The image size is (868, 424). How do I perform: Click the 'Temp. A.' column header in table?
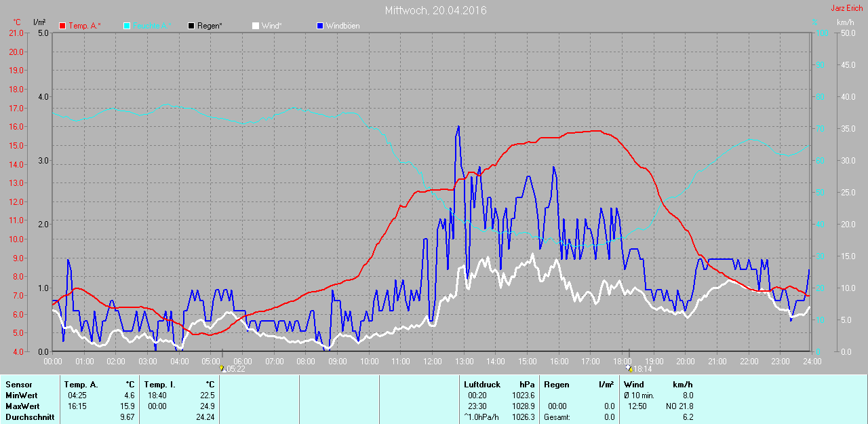82,385
